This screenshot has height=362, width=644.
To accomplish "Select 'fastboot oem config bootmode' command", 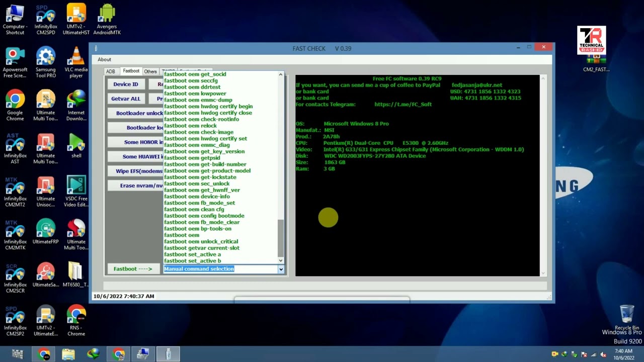I will click(x=204, y=216).
